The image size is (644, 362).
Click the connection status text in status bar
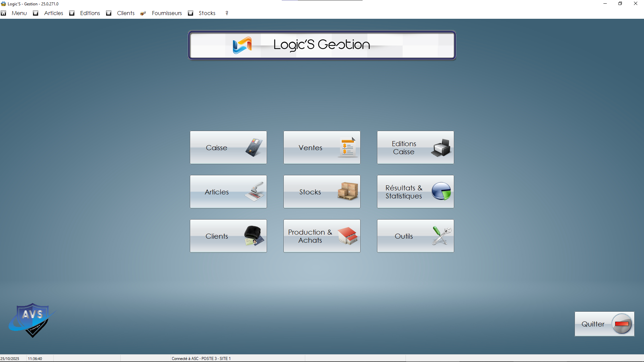pyautogui.click(x=201, y=358)
